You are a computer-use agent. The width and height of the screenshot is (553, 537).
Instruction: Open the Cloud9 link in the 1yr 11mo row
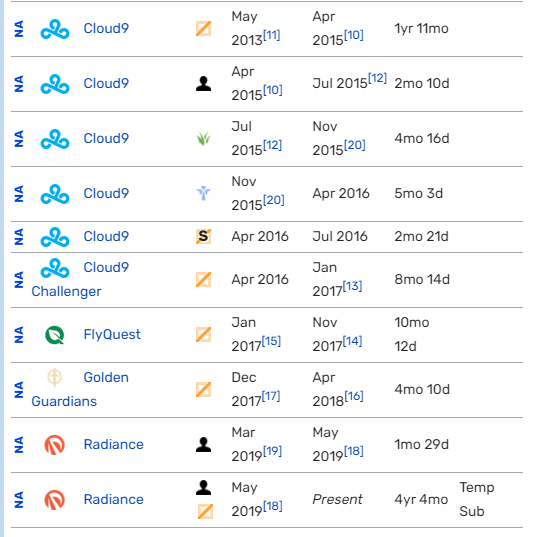coord(106,29)
